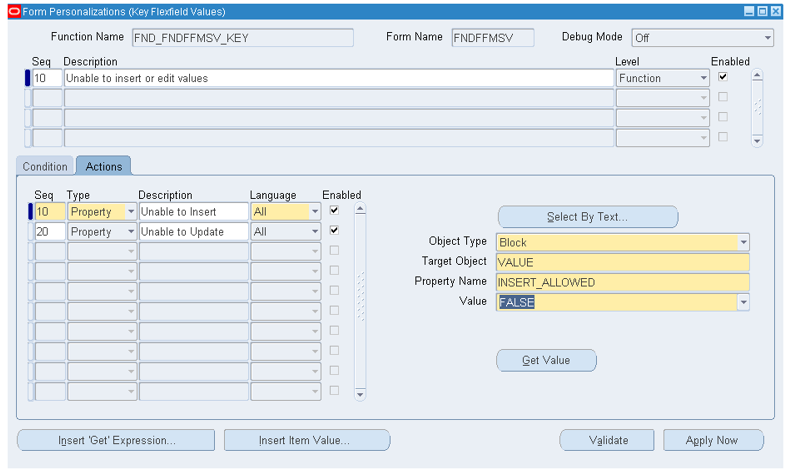This screenshot has width=787, height=470.
Task: Open Level dropdown showing Function
Action: pos(703,78)
